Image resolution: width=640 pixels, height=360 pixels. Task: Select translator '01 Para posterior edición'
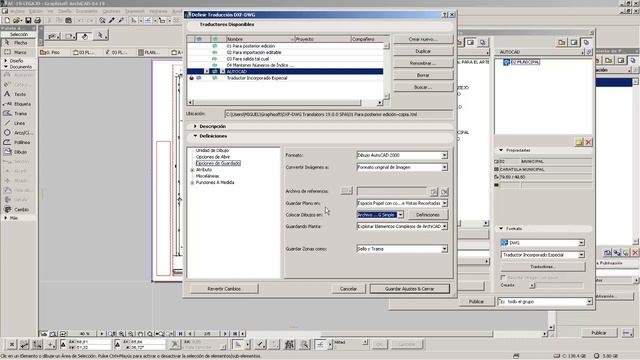pos(285,46)
